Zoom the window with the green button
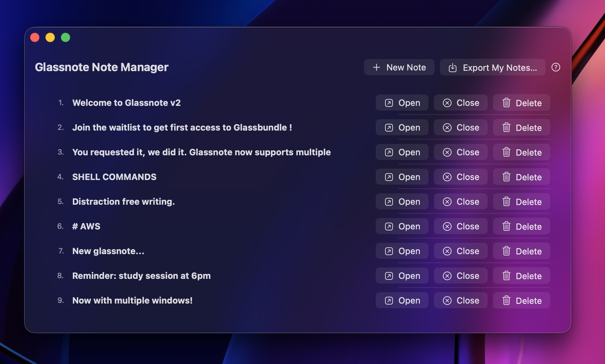The height and width of the screenshot is (364, 605). click(66, 37)
